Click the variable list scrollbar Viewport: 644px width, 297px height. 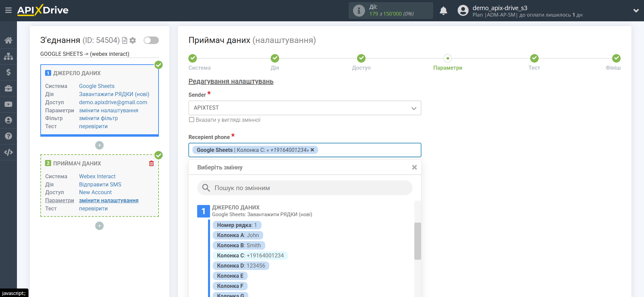[418, 241]
